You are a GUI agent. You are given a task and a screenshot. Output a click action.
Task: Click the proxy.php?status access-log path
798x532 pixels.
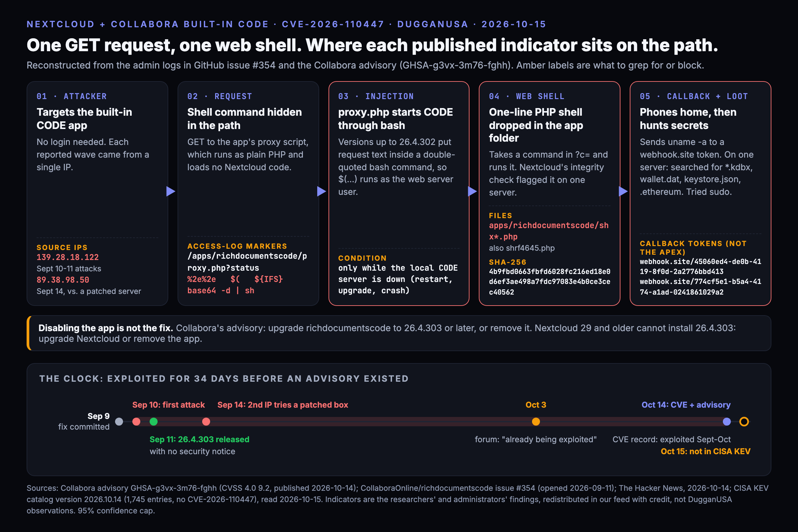(x=247, y=262)
